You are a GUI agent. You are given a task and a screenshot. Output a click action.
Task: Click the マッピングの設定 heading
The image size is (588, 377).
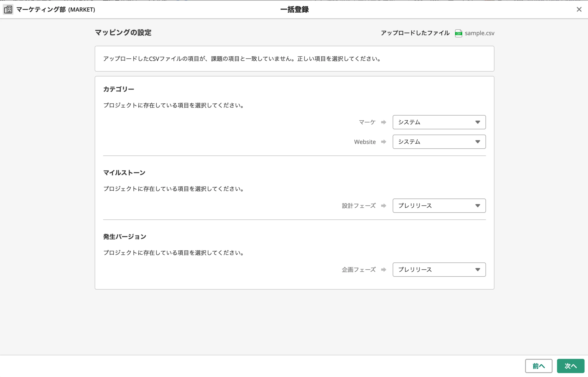(123, 33)
